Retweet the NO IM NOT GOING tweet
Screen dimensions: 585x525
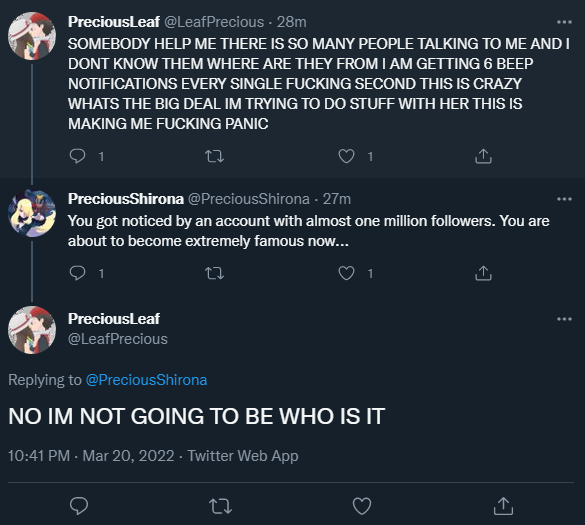220,506
